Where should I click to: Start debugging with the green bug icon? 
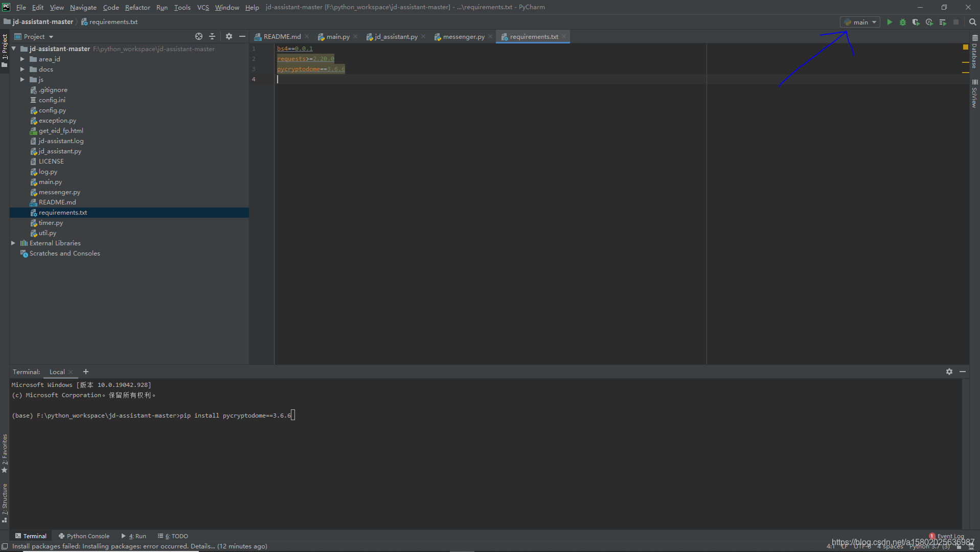[903, 22]
